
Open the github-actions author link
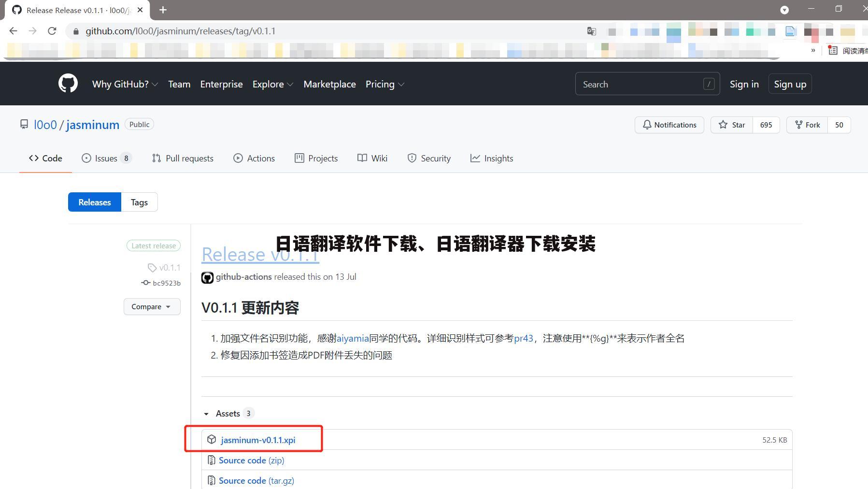click(243, 276)
